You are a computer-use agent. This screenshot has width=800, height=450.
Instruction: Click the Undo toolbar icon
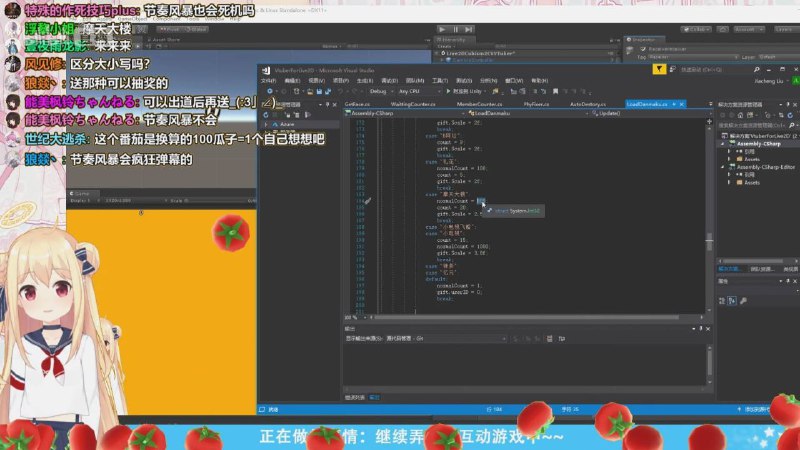coord(340,91)
